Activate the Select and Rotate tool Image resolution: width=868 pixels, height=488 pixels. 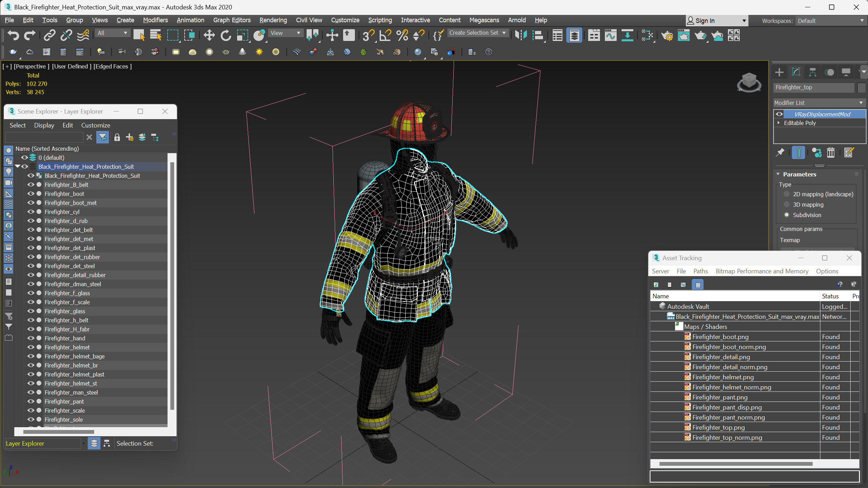point(226,35)
